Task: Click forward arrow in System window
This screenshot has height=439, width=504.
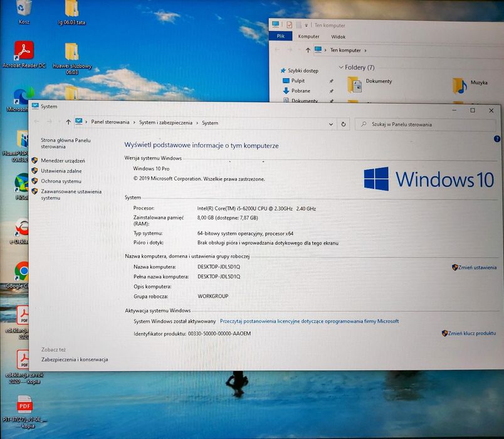Action: (x=50, y=122)
